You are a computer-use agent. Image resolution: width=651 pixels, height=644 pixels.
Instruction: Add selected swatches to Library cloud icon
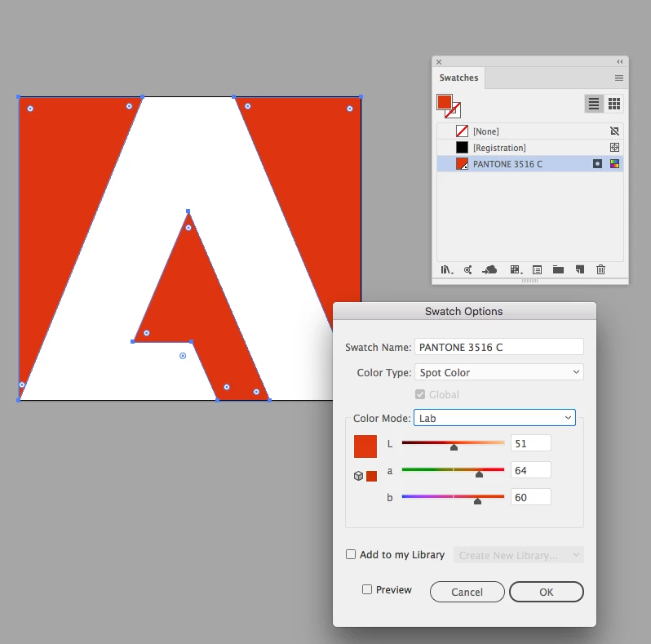coord(489,270)
